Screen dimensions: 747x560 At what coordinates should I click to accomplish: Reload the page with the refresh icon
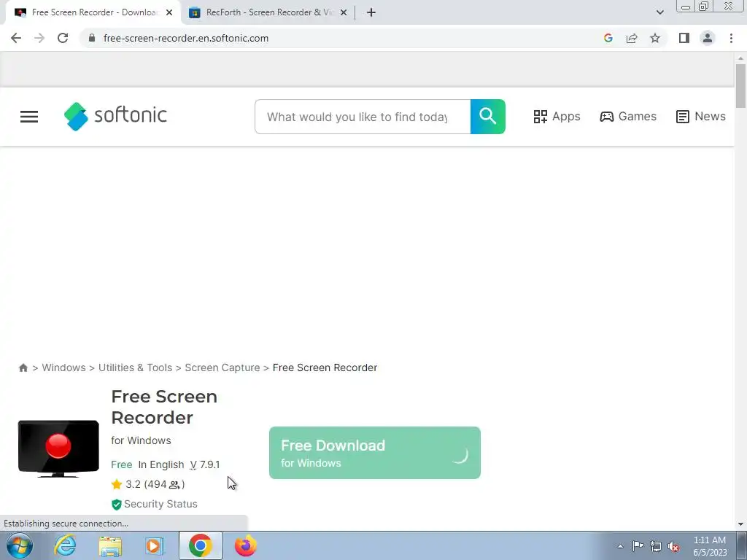click(63, 38)
